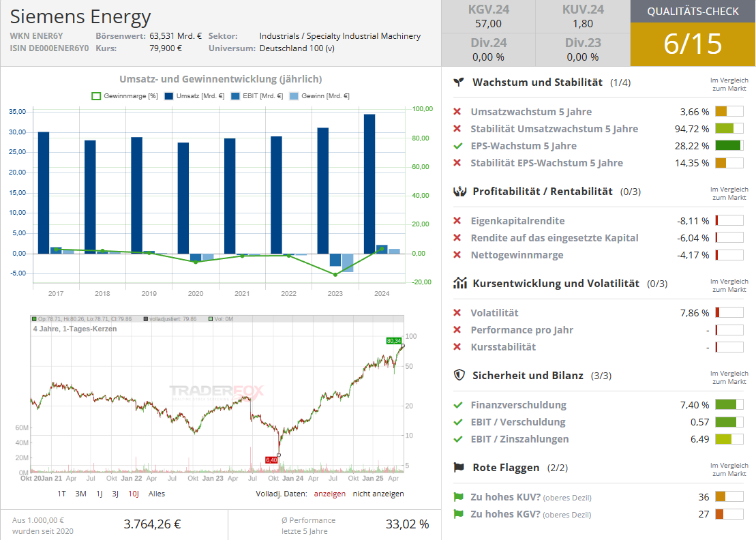
Task: Click the Umsatzwachstum 5 Jahre label
Action: point(531,112)
